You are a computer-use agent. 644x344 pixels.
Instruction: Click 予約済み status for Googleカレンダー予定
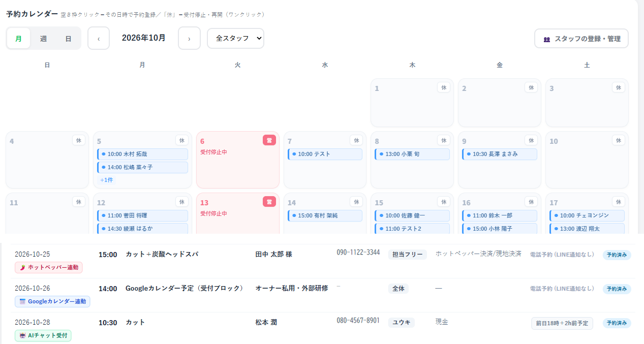(x=617, y=289)
